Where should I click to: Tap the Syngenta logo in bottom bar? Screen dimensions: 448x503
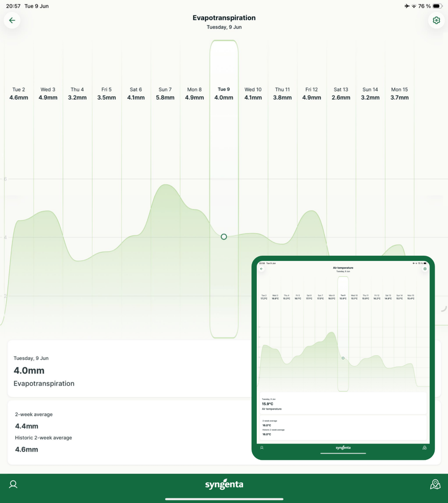click(x=224, y=485)
